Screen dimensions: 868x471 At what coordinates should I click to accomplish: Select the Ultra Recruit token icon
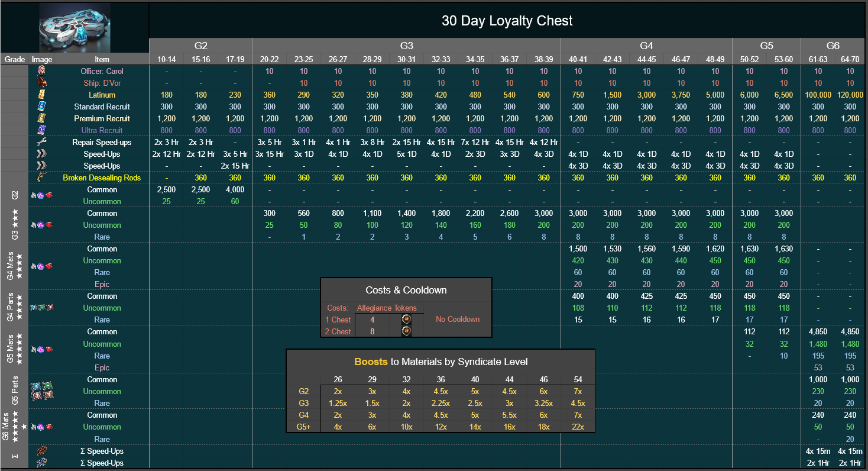pos(41,130)
